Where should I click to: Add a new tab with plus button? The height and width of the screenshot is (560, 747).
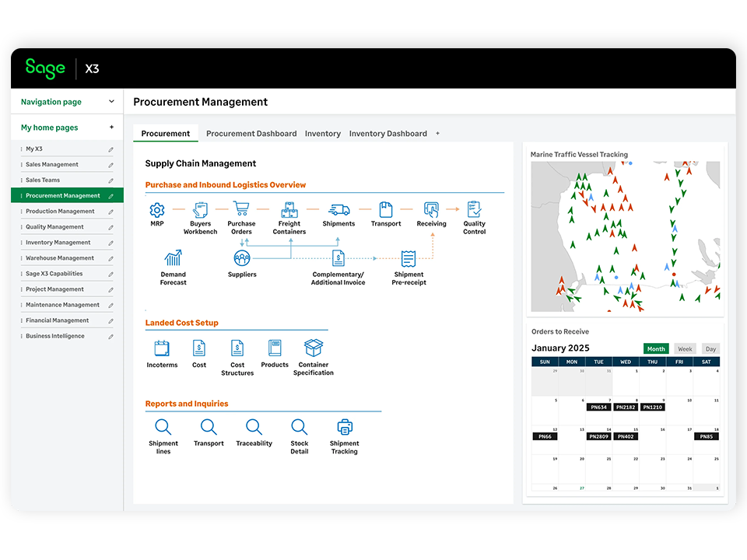coord(437,134)
